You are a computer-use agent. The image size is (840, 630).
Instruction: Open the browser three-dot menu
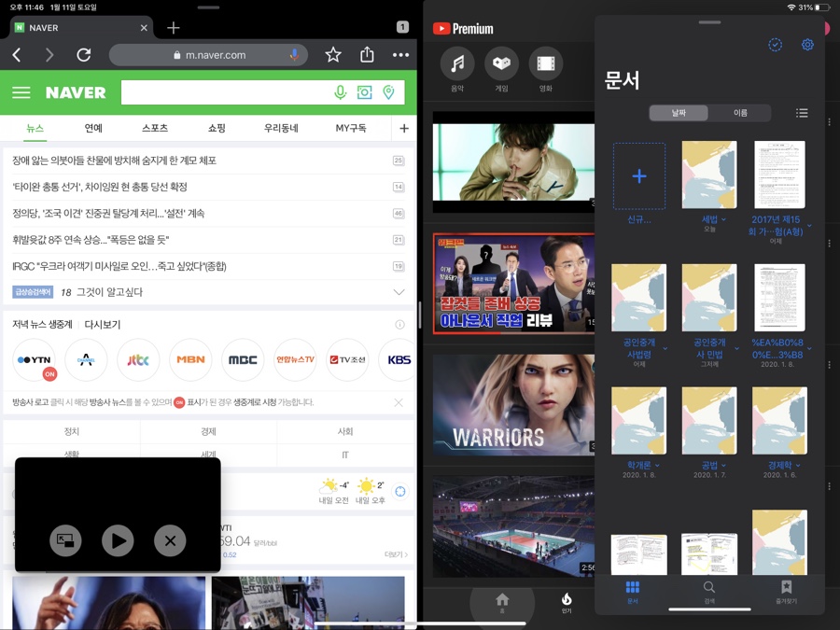click(400, 55)
